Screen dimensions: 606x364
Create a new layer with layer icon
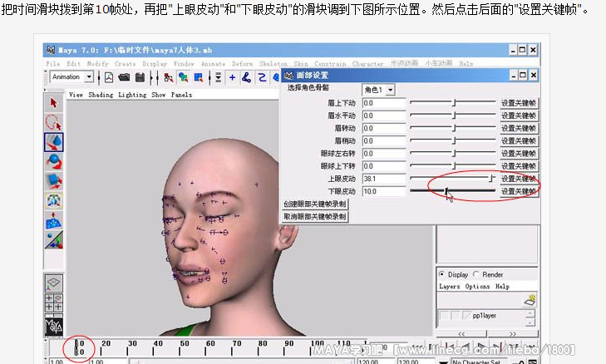(x=530, y=299)
